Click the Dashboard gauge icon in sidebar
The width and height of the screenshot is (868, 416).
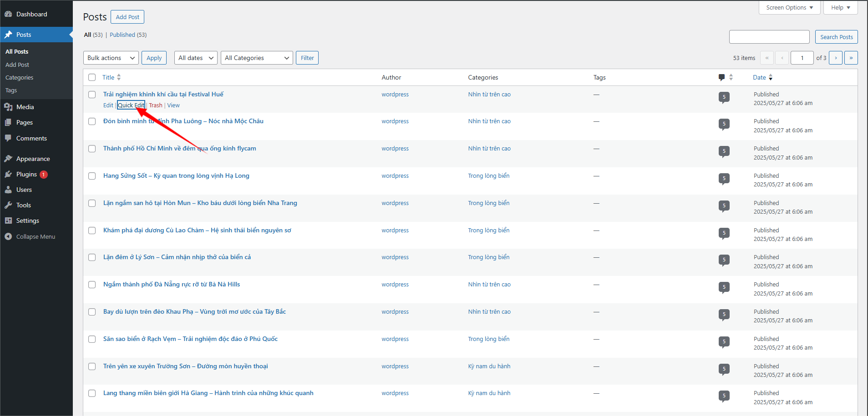8,14
